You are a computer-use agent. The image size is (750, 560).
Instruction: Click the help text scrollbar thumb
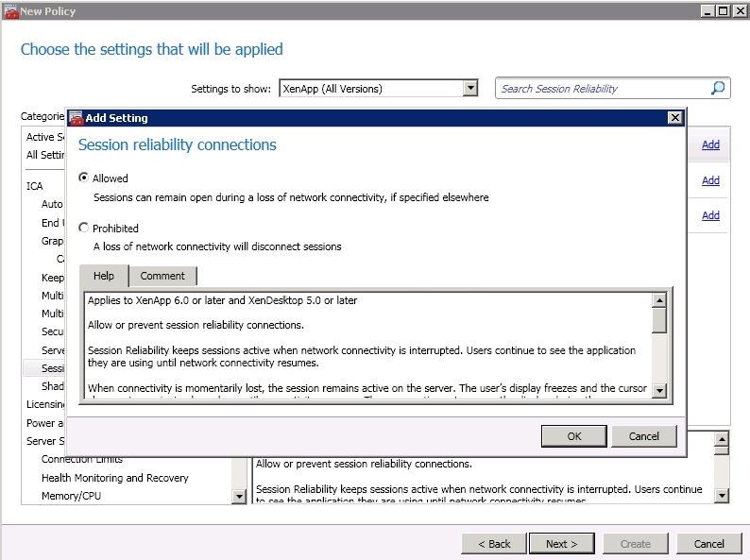659,320
